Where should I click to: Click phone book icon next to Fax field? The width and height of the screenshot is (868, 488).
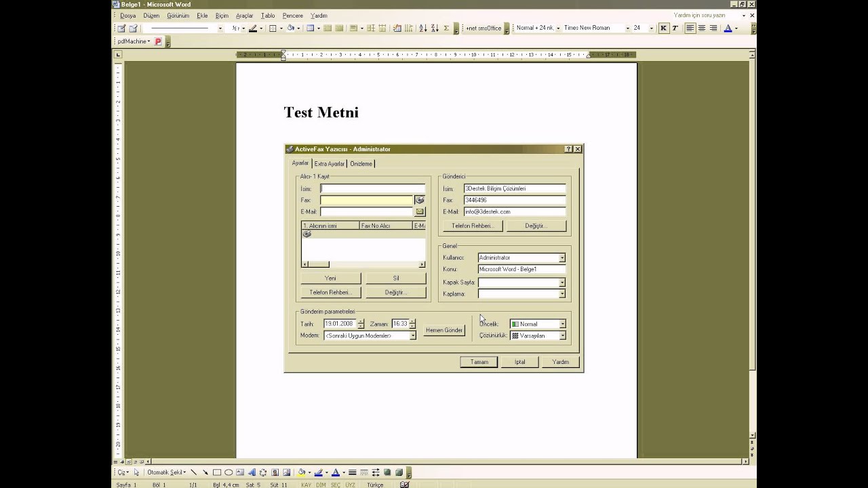(420, 200)
